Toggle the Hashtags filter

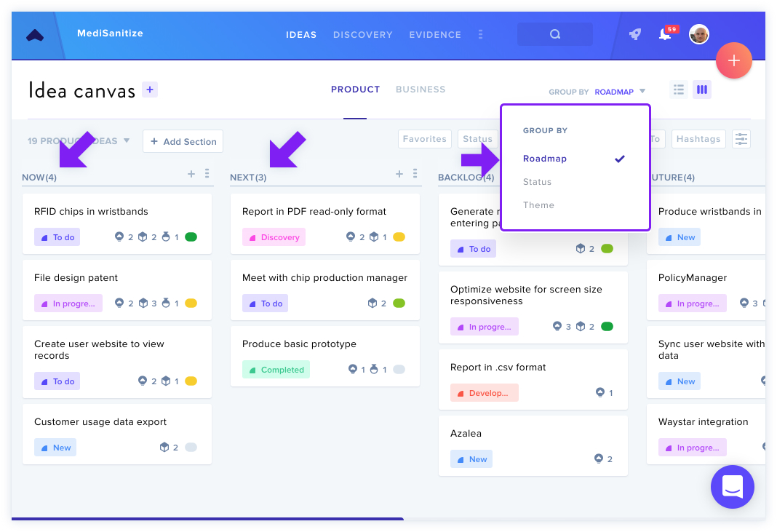[x=698, y=139]
